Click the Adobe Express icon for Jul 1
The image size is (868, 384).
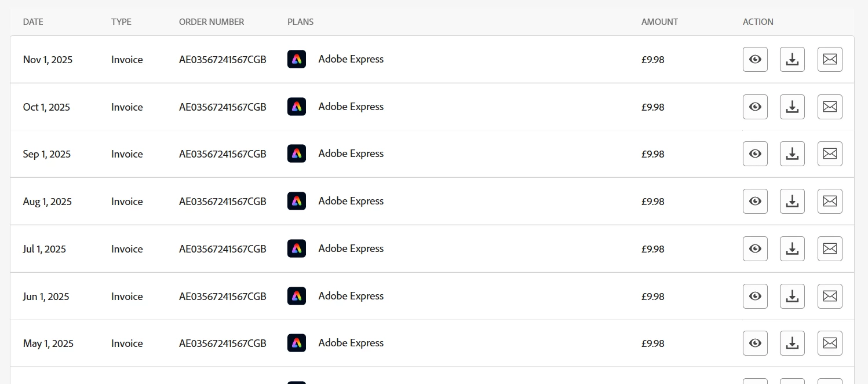click(297, 248)
